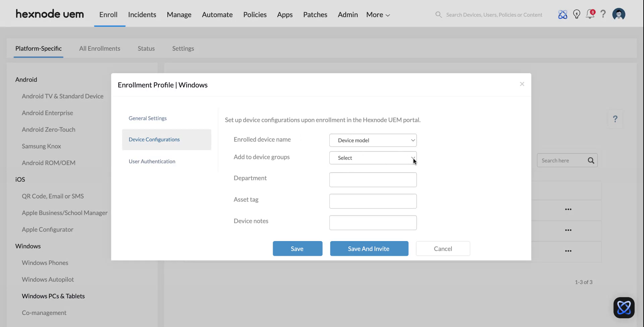Click the magnifier in the Search here field
The image size is (644, 327).
click(591, 160)
